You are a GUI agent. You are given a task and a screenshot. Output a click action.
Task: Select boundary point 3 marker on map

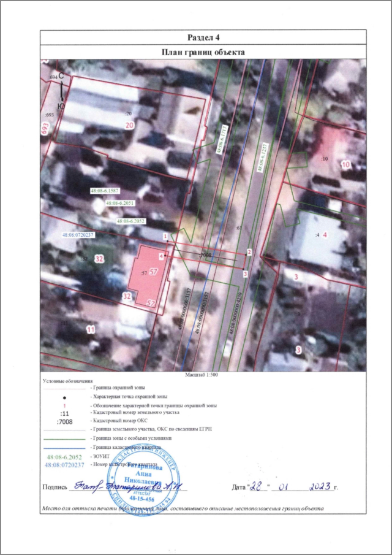(x=245, y=274)
